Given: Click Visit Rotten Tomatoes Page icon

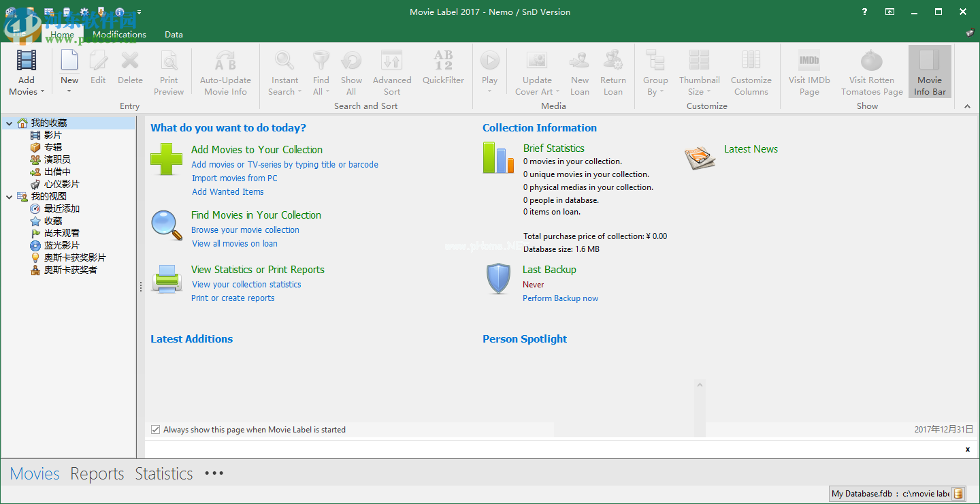Looking at the screenshot, I should [872, 61].
